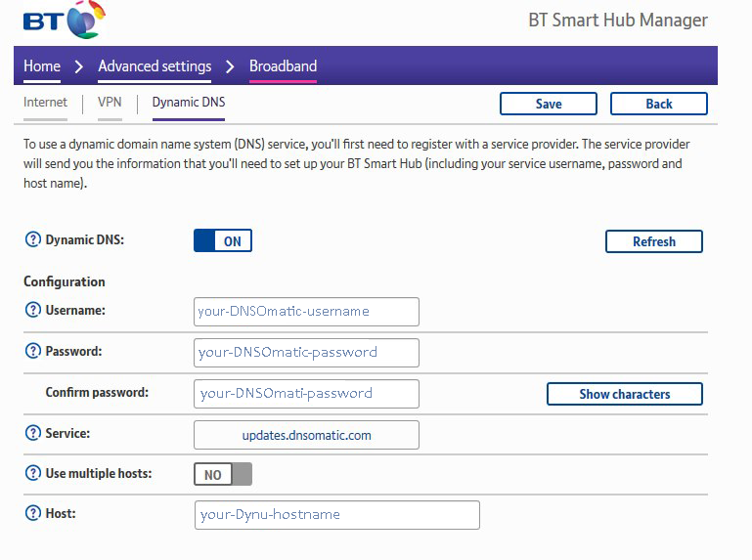Toggle the Use multiple hosts switch
752x560 pixels.
(x=223, y=474)
